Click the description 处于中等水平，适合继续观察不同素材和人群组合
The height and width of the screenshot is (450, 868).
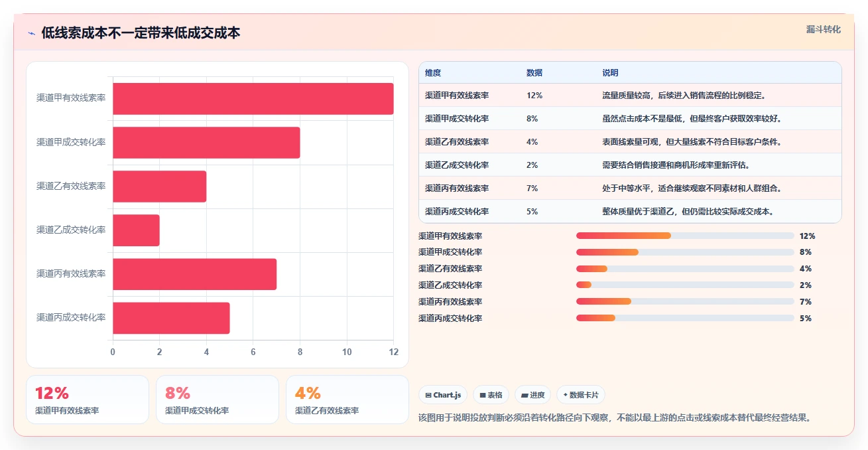(692, 188)
